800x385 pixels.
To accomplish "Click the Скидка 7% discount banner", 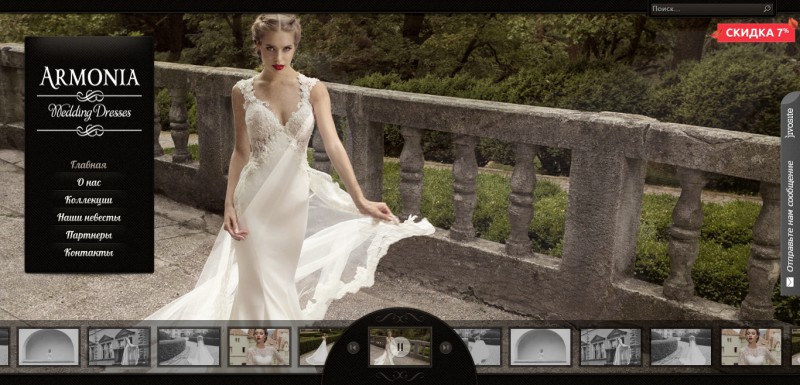I will [755, 32].
